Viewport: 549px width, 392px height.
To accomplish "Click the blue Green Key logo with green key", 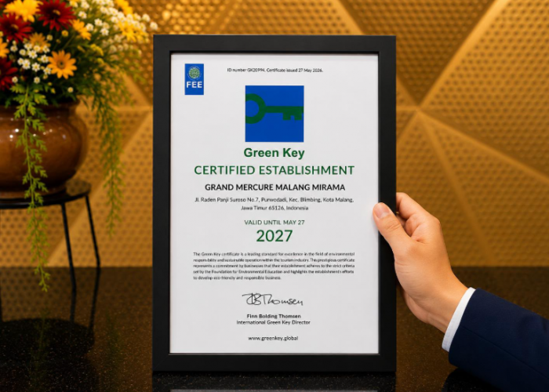I will 274,114.
